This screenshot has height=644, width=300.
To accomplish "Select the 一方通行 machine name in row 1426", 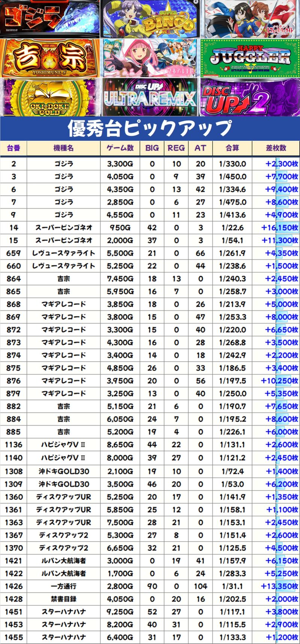I will coord(63,586).
